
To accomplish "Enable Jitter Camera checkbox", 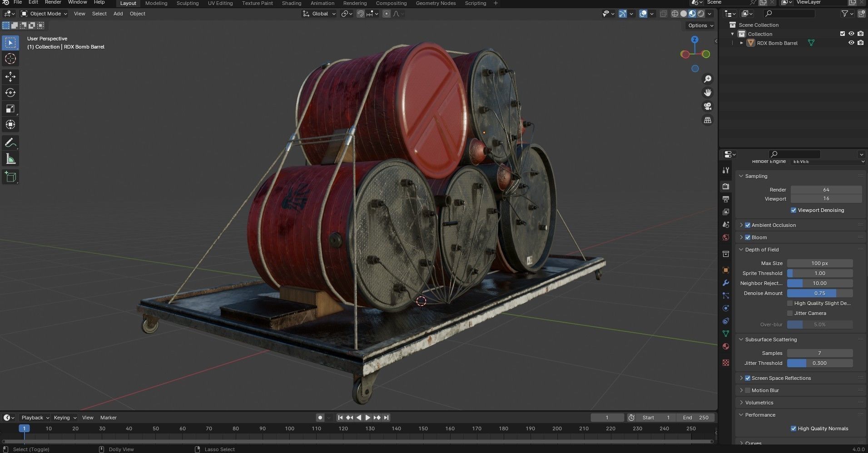I will [x=790, y=313].
